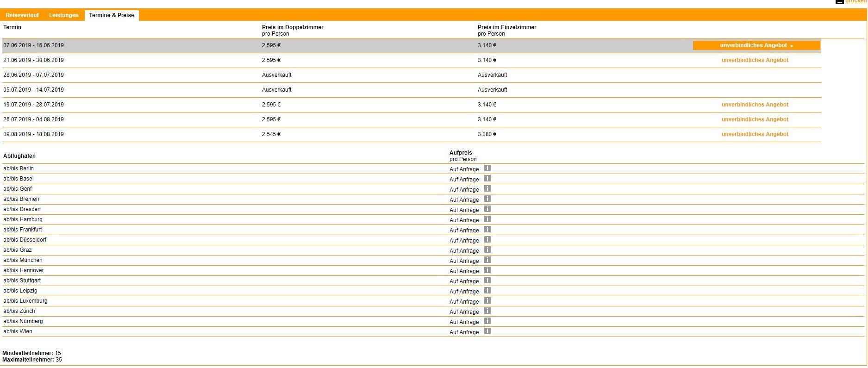
Task: Request unverbindliches Angebot for 07.06.2019 - 16.06.2019
Action: point(756,45)
